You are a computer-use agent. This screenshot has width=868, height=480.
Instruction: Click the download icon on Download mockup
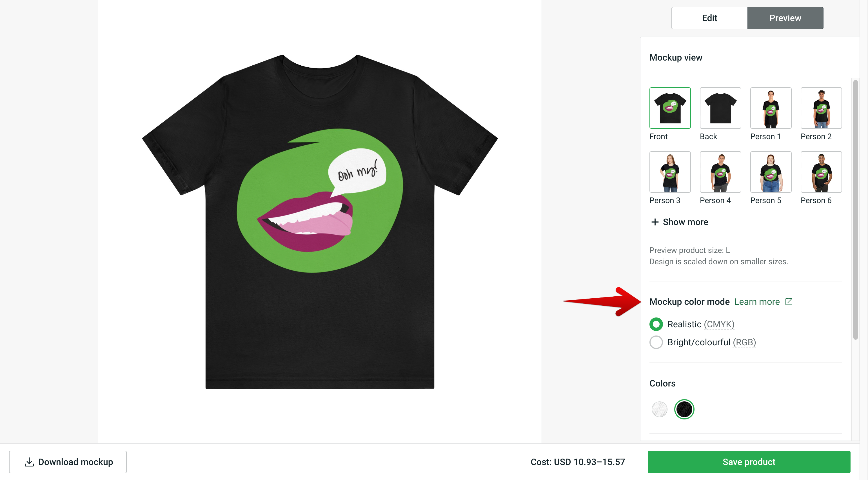point(29,462)
